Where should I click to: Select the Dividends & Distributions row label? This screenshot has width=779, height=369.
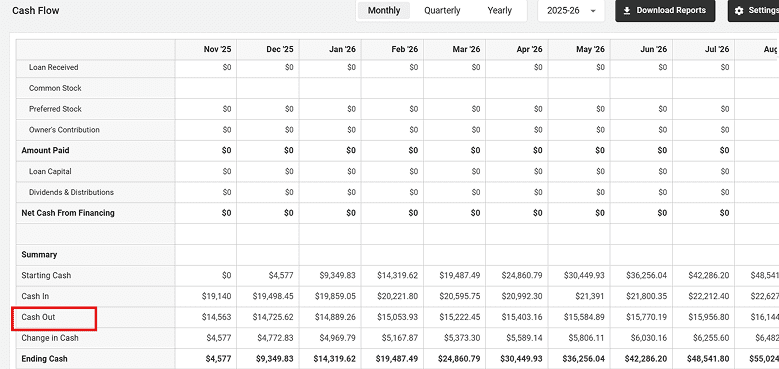(x=71, y=193)
